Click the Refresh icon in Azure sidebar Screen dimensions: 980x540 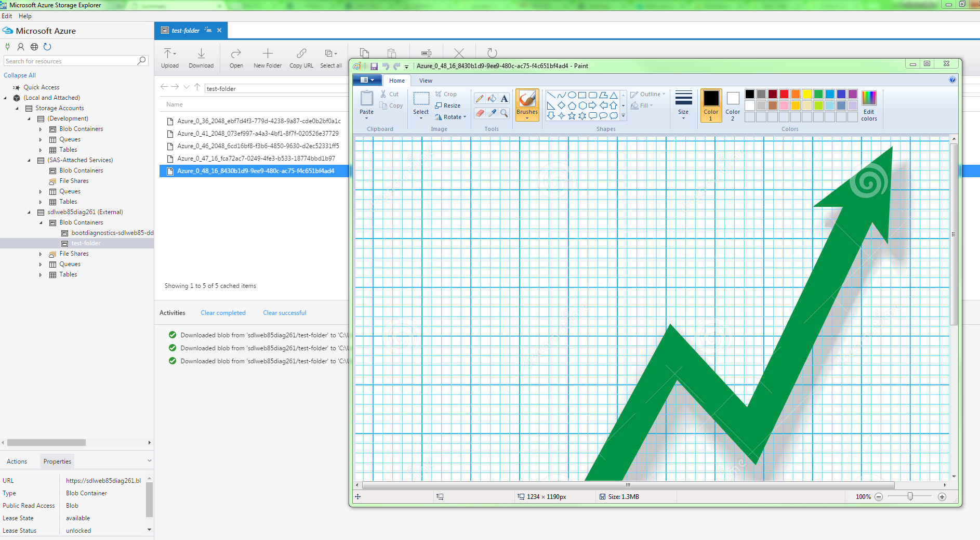click(47, 47)
